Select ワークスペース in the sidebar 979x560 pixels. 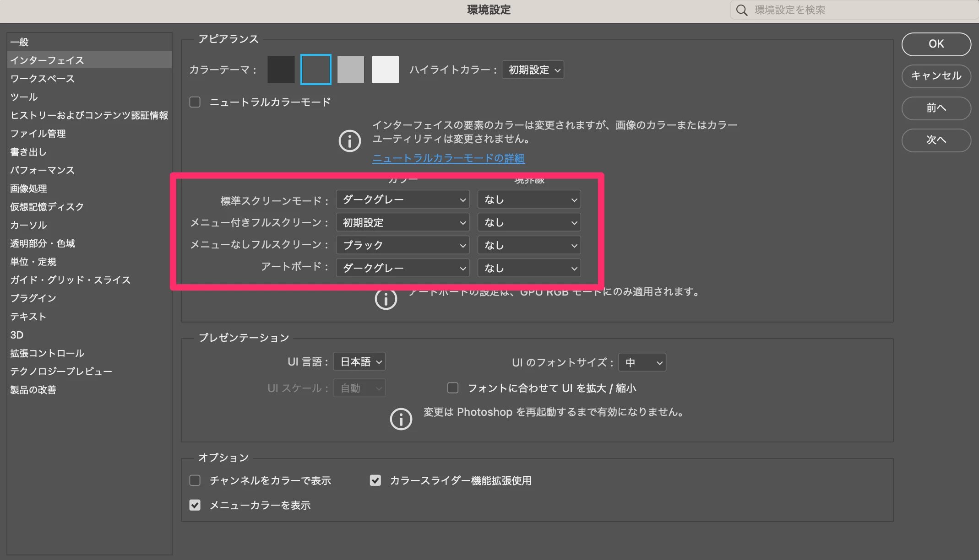(x=43, y=79)
